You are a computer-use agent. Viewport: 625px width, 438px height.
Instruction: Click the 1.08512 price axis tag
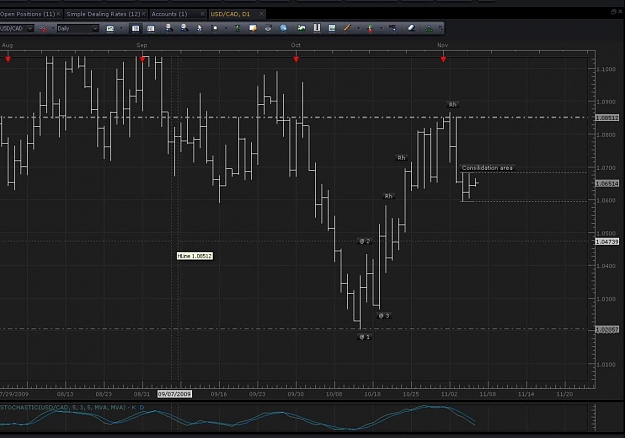click(607, 118)
